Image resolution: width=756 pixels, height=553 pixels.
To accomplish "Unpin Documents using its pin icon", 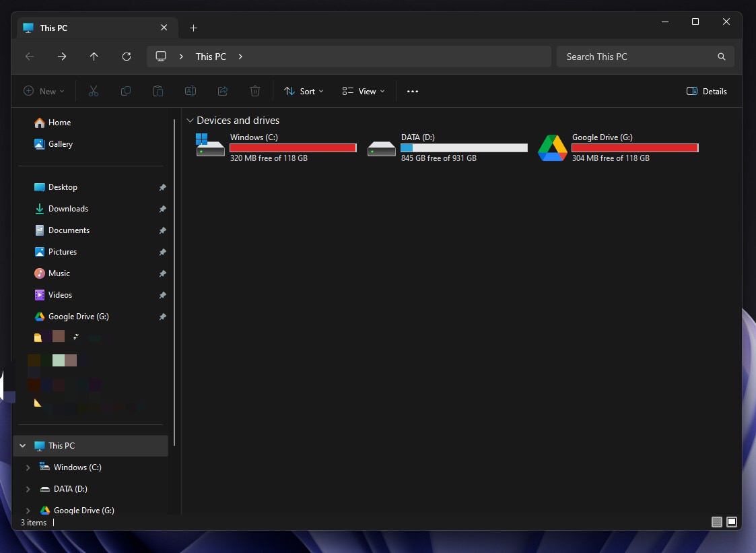I will tap(162, 230).
